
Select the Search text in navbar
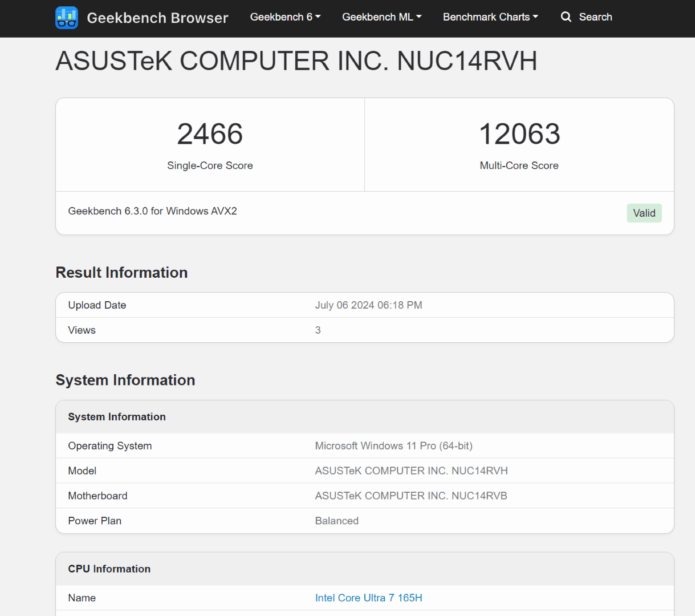point(595,17)
